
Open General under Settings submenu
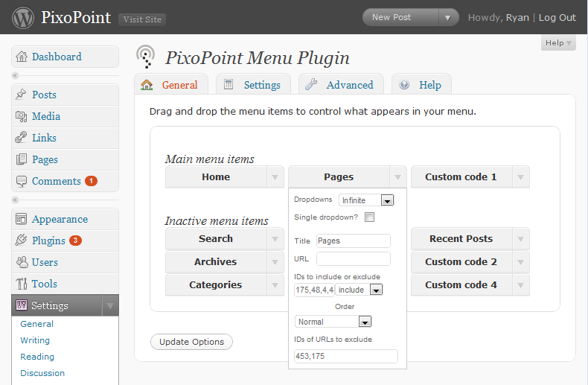[x=36, y=324]
